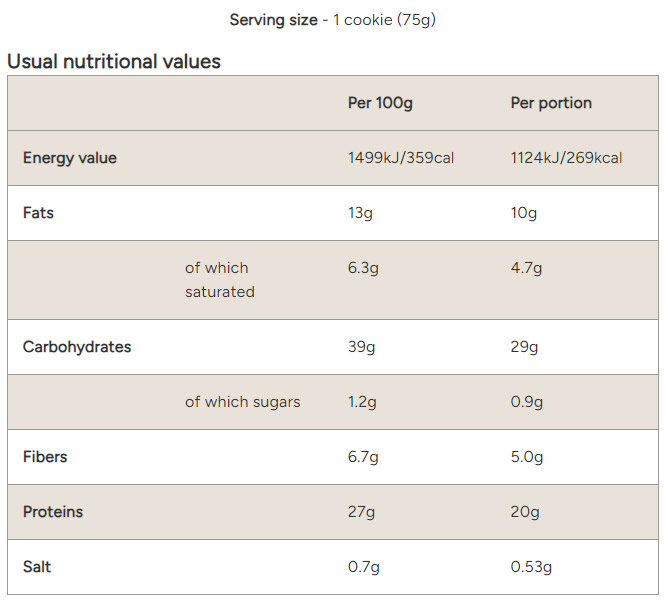
Task: Click the '39g' carbohydrates value
Action: coord(362,347)
